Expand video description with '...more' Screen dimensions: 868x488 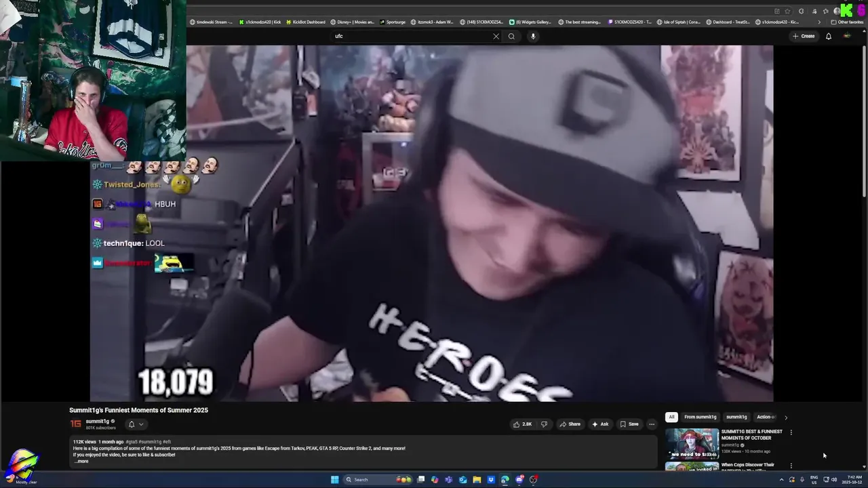pyautogui.click(x=81, y=461)
